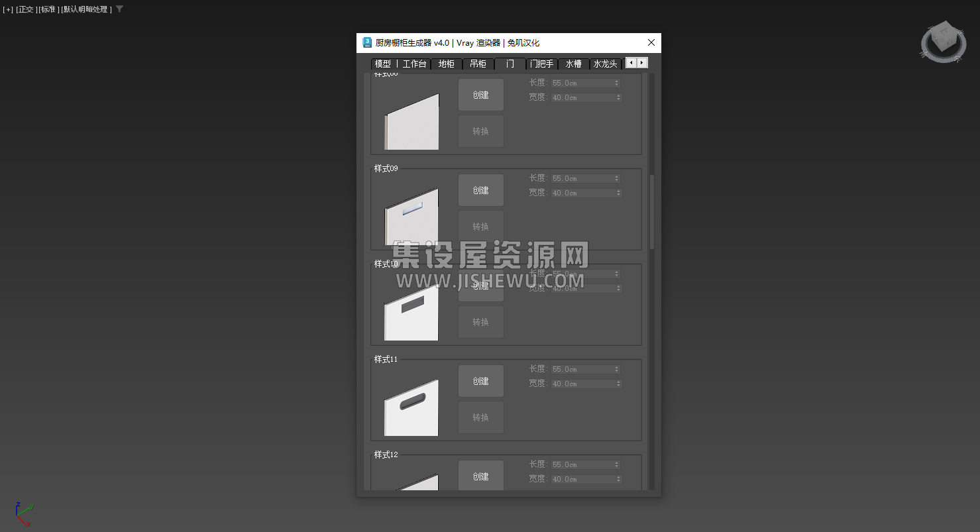980x532 pixels.
Task: Click the 样式11 group label
Action: coord(386,359)
